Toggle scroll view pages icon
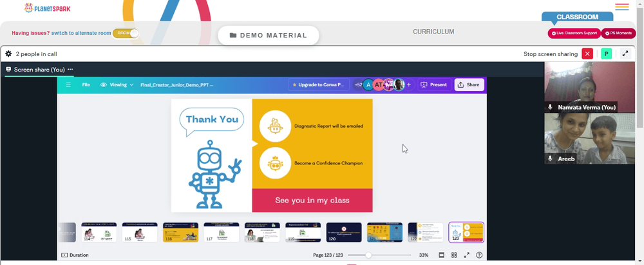 442,255
